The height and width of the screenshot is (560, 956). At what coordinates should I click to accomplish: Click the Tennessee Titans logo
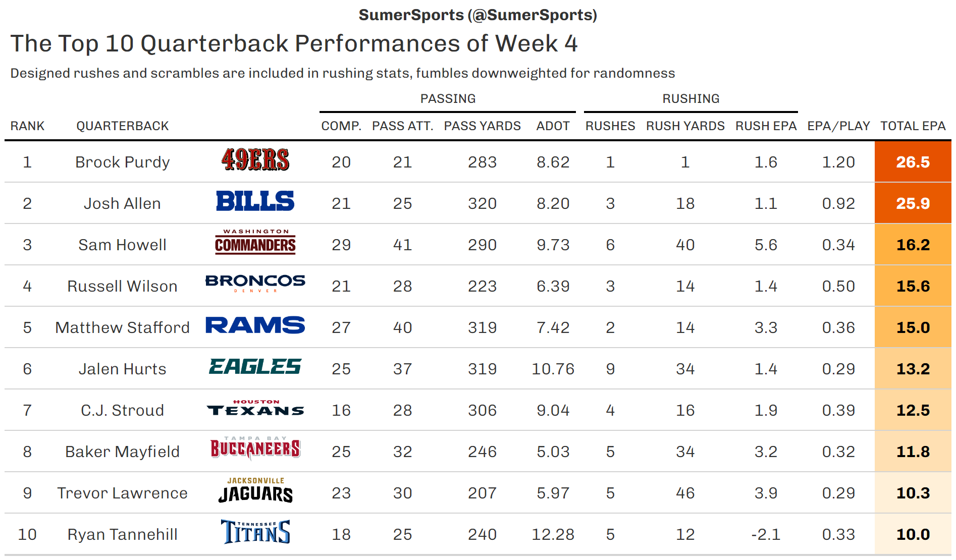[x=255, y=532]
